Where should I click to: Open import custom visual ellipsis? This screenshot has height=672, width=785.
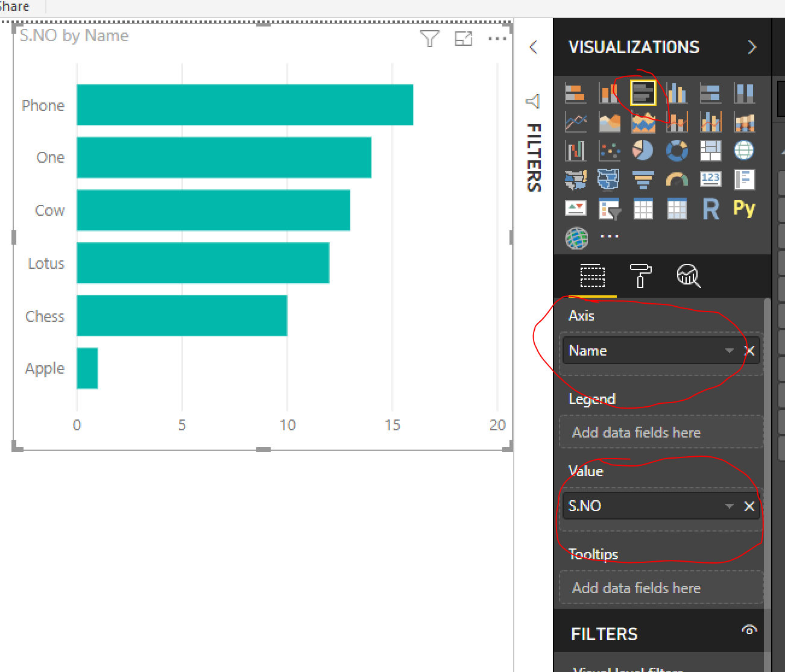610,236
